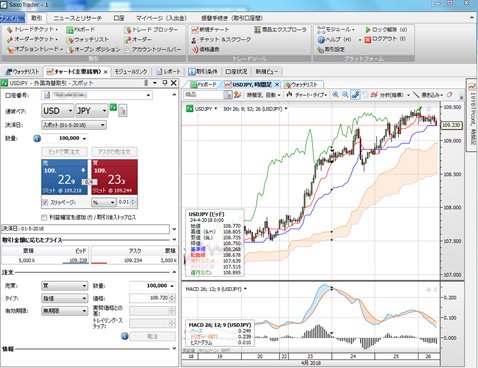Screen dimensions: 478x368
Task: Open the Option Trade ribbon button
Action: click(35, 49)
